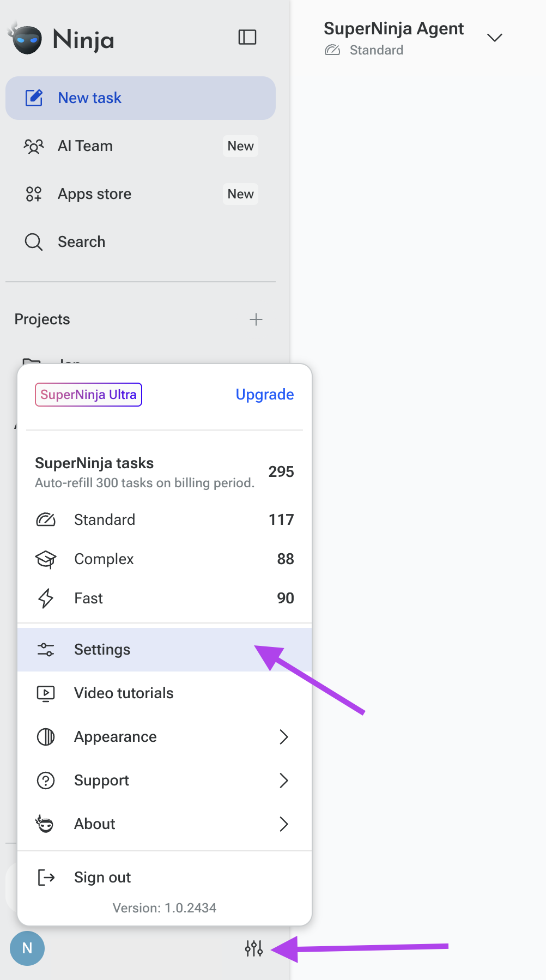
Task: Click the Search magnifier icon
Action: 34,242
